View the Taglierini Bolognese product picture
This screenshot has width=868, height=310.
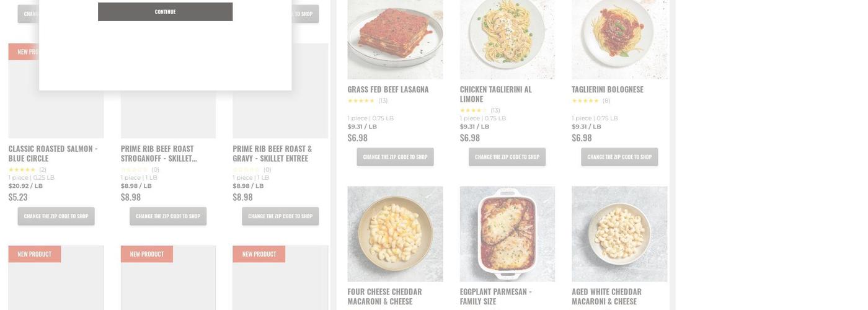point(619,39)
